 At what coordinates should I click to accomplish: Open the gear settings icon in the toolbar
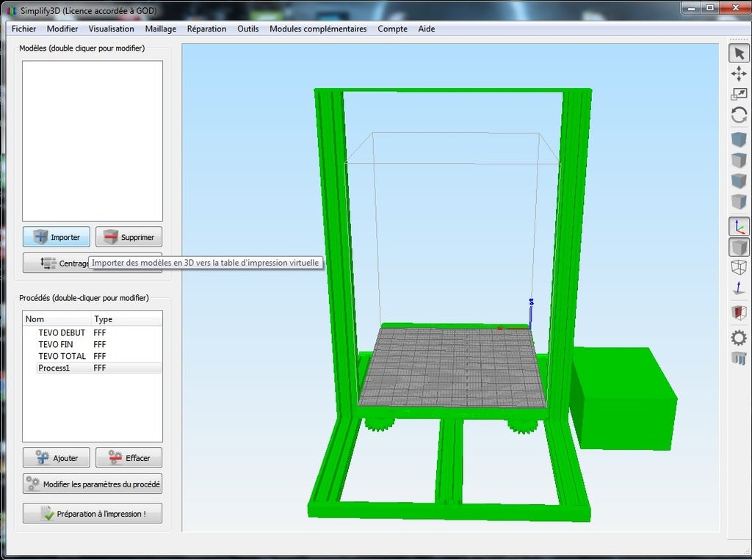(x=739, y=338)
